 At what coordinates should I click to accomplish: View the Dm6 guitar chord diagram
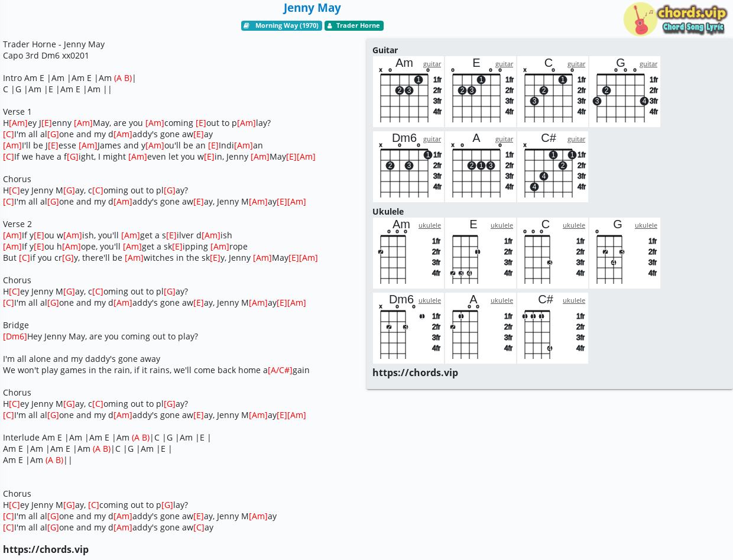pos(408,167)
